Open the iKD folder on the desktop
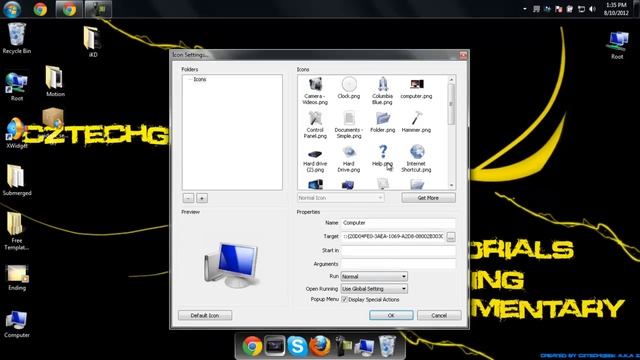640x360 pixels. click(x=92, y=41)
